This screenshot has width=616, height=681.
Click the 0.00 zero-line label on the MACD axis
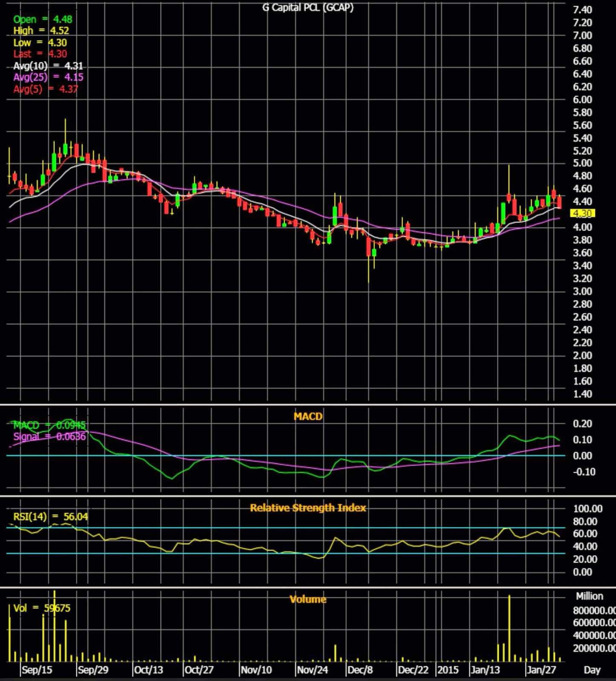[583, 455]
